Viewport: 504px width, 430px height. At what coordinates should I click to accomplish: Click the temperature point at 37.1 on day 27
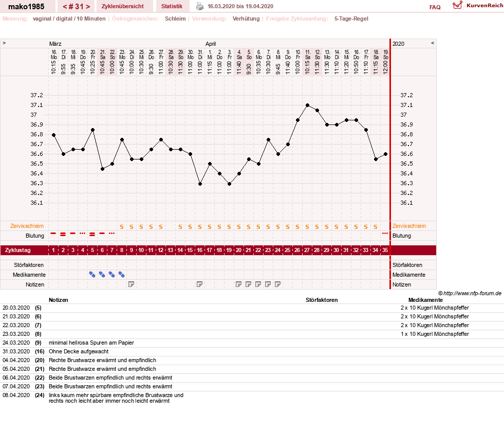pos(308,105)
